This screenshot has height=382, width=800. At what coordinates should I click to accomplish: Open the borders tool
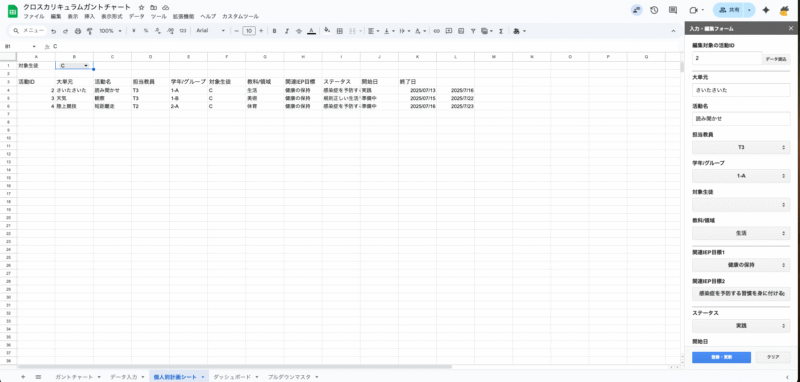[339, 31]
